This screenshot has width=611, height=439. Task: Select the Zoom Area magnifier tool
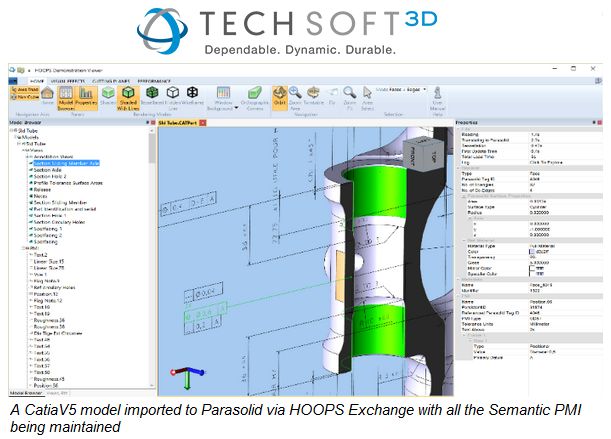tap(295, 98)
